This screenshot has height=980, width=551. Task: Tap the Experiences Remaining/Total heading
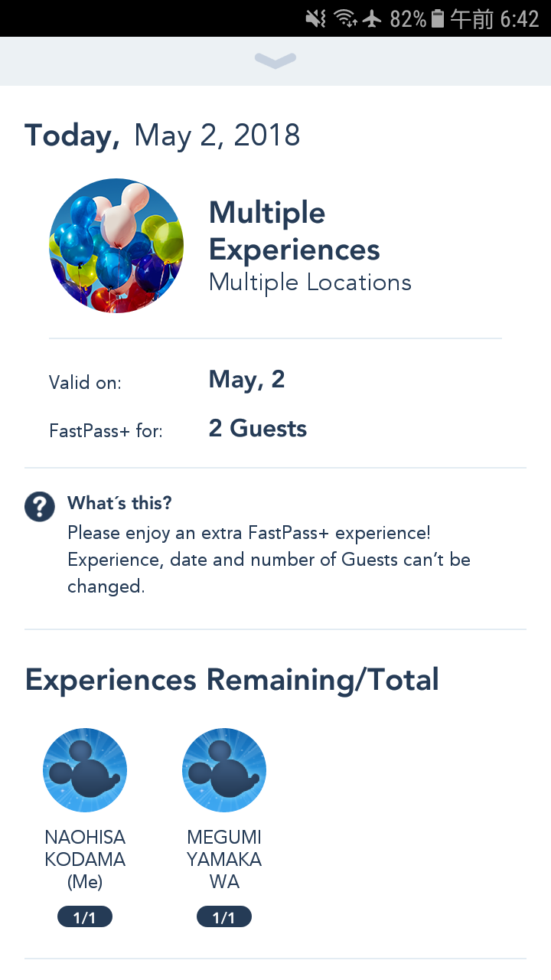coord(232,680)
